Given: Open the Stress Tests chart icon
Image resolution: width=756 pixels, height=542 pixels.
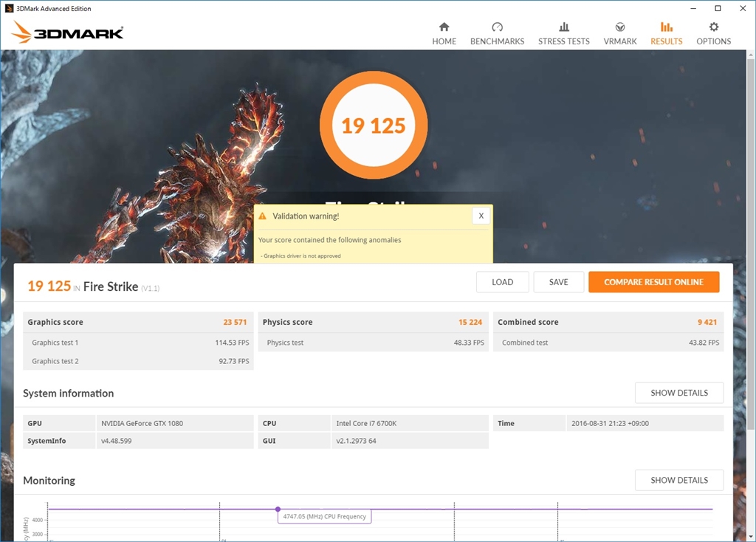Looking at the screenshot, I should click(x=563, y=27).
